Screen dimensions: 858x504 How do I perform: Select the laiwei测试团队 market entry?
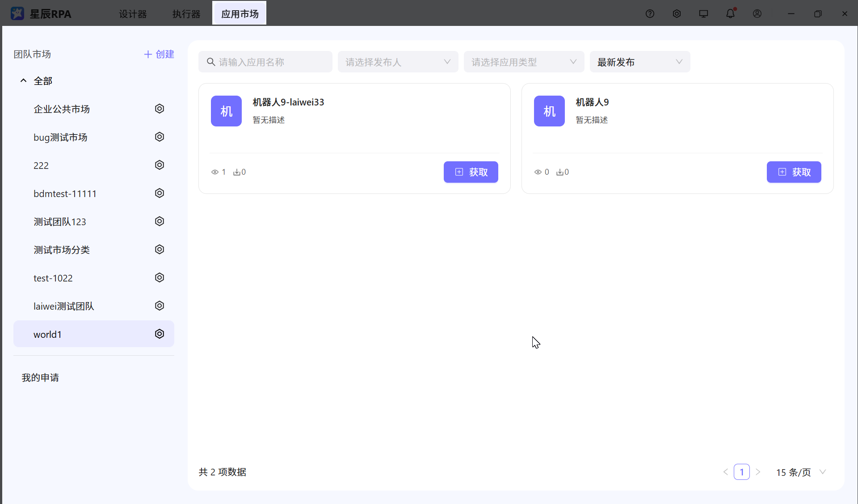click(63, 306)
